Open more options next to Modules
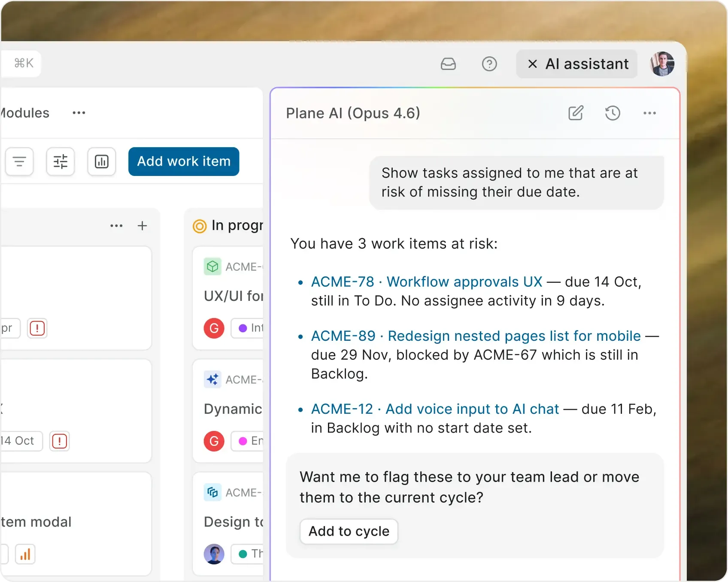This screenshot has width=728, height=582. click(79, 113)
